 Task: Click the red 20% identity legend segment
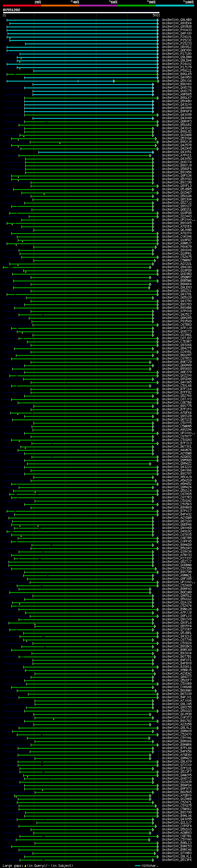[22, 6]
